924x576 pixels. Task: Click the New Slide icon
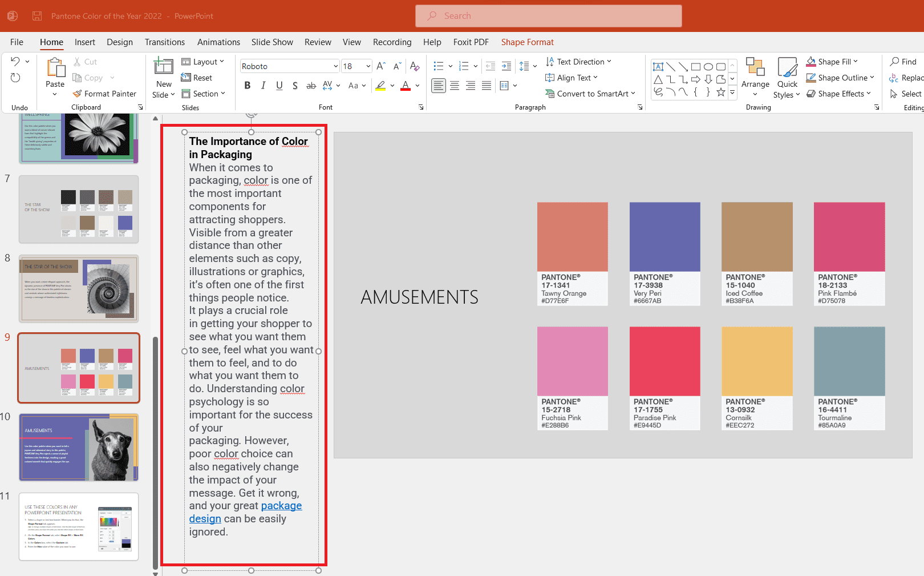pos(164,66)
